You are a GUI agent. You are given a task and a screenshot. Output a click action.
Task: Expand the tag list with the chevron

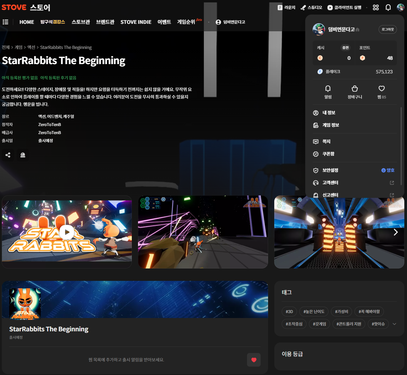pyautogui.click(x=394, y=324)
